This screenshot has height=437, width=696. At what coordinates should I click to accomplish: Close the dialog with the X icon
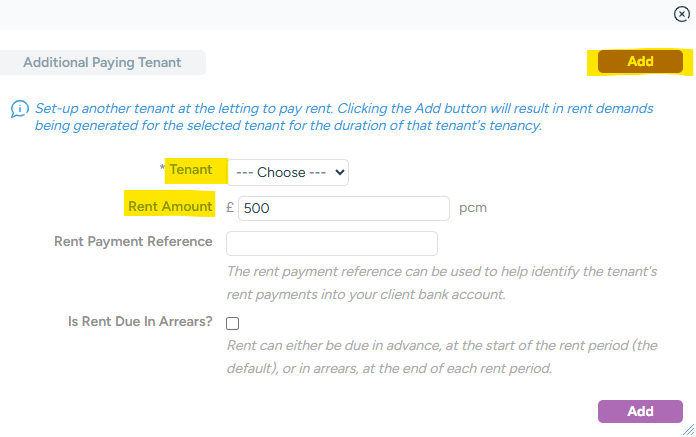tap(682, 14)
